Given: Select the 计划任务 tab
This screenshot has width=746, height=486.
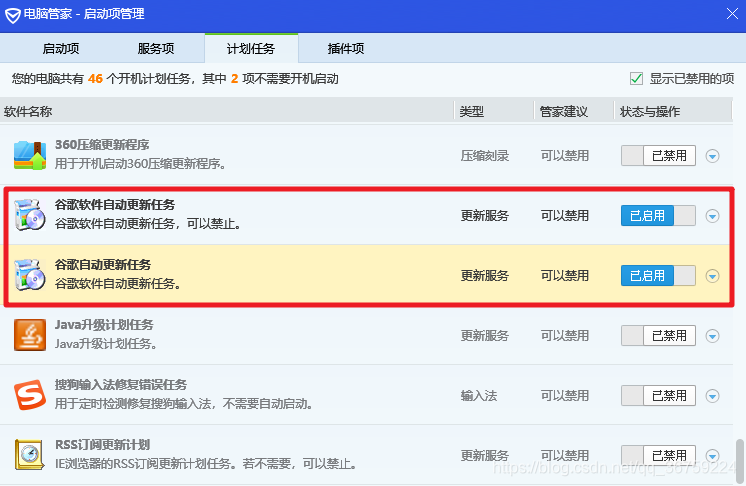Looking at the screenshot, I should (x=251, y=49).
